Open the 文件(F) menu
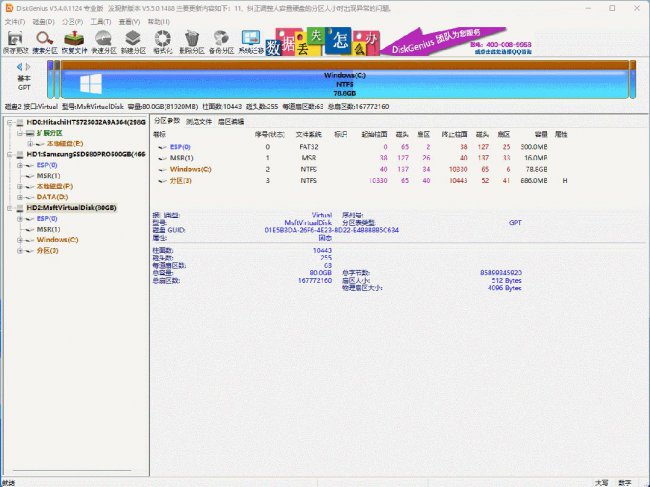Screen dimensions: 650x487 click(x=15, y=22)
